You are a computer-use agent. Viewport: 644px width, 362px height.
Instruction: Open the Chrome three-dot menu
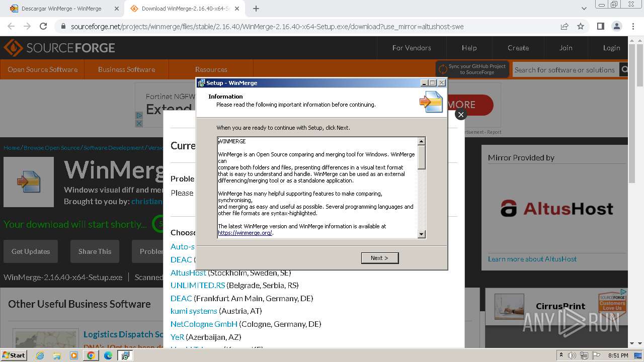tap(632, 26)
